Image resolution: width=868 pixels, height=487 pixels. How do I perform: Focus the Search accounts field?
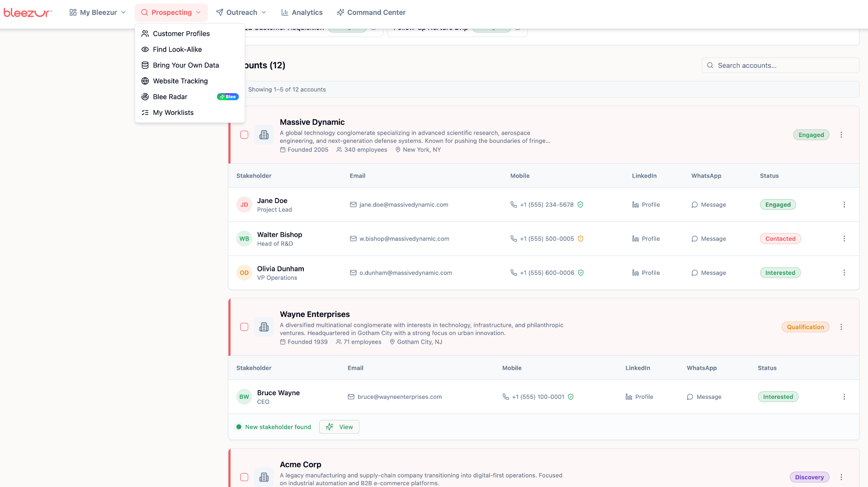point(780,65)
